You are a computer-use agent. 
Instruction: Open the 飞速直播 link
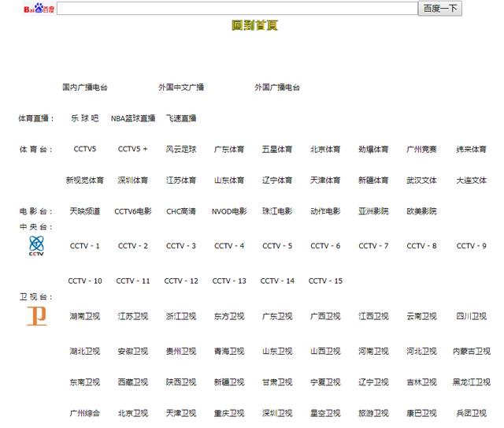click(x=181, y=118)
